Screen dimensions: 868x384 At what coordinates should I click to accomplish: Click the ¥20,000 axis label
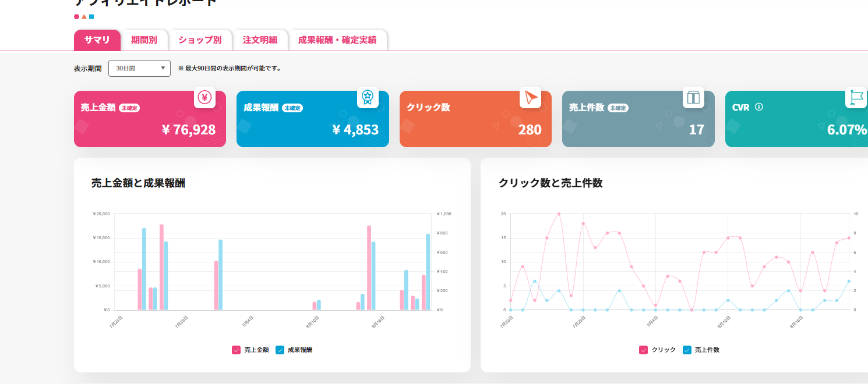[101, 214]
